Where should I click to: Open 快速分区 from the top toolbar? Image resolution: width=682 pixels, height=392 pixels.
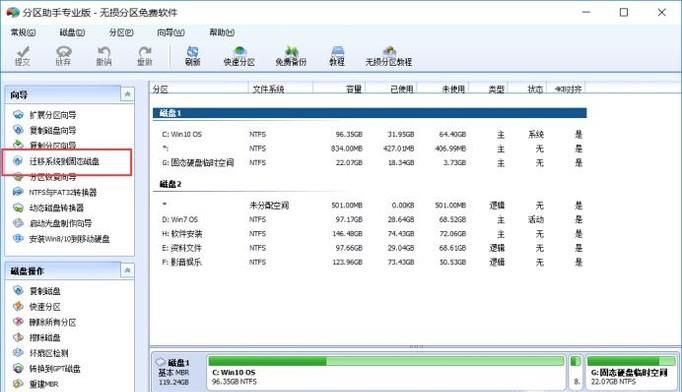pyautogui.click(x=239, y=56)
